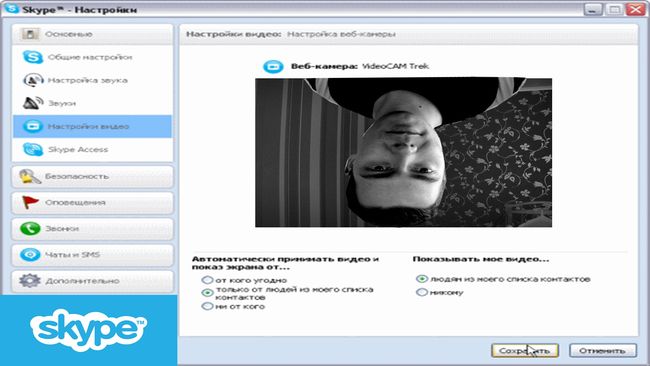Open the Skype Access icon

click(33, 149)
